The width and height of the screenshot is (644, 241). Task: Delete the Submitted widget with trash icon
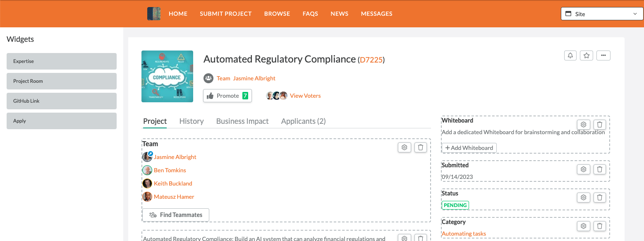[600, 169]
